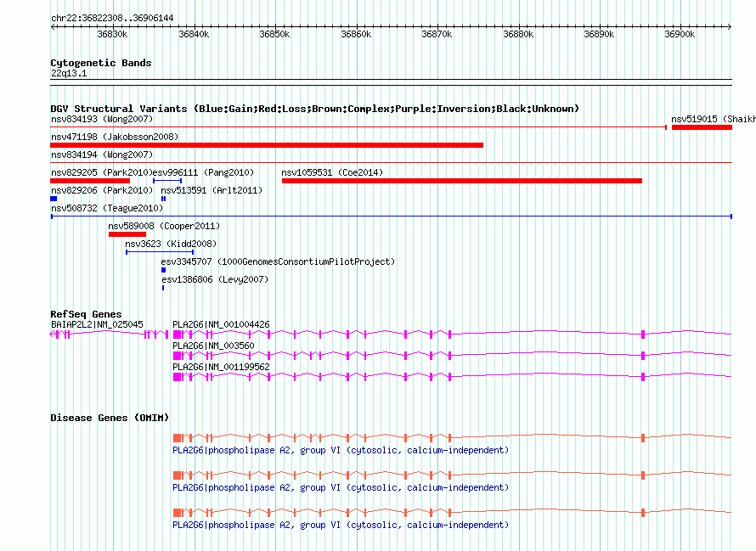Screen dimensions: 756x551
Task: Click the nsv1059531 (Coe2014) label
Action: pyautogui.click(x=332, y=172)
